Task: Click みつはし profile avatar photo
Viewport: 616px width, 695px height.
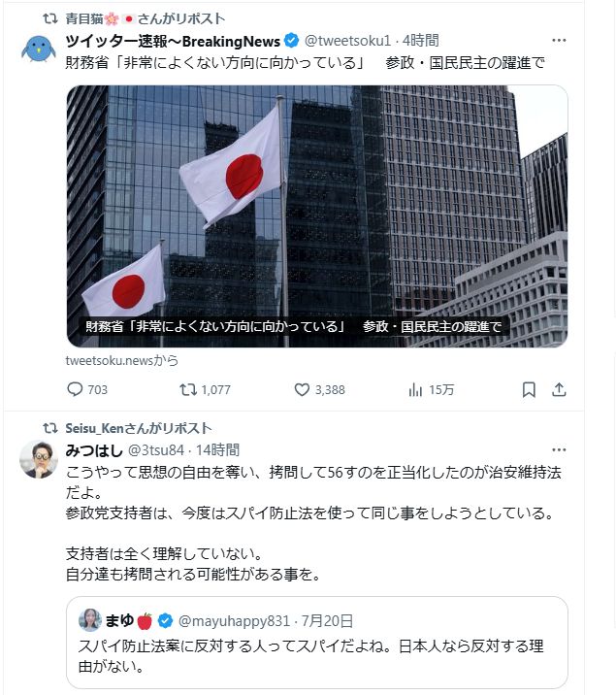Action: coord(39,459)
